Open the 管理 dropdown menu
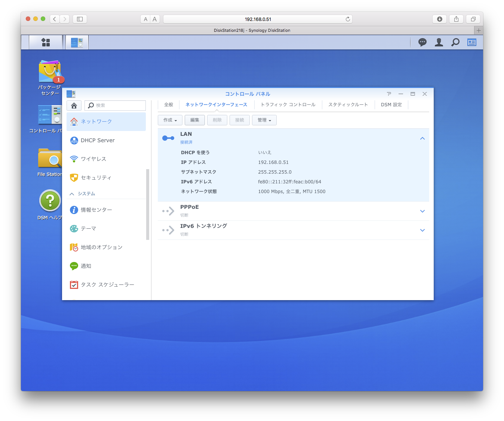504x421 pixels. coord(264,120)
